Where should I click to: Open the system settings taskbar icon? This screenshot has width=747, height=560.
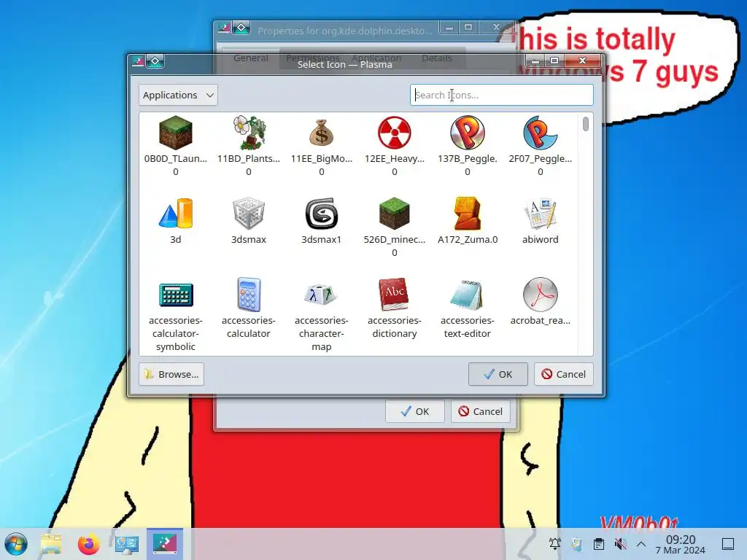point(127,544)
